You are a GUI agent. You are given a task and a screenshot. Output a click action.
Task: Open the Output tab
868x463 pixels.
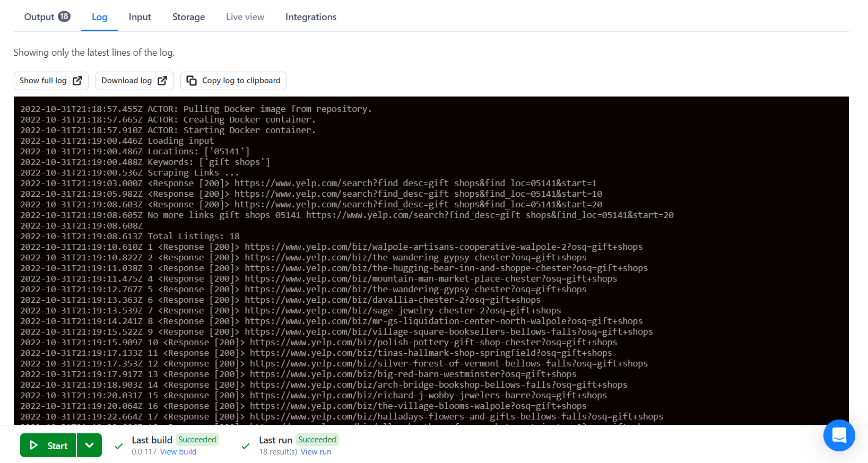coord(47,17)
